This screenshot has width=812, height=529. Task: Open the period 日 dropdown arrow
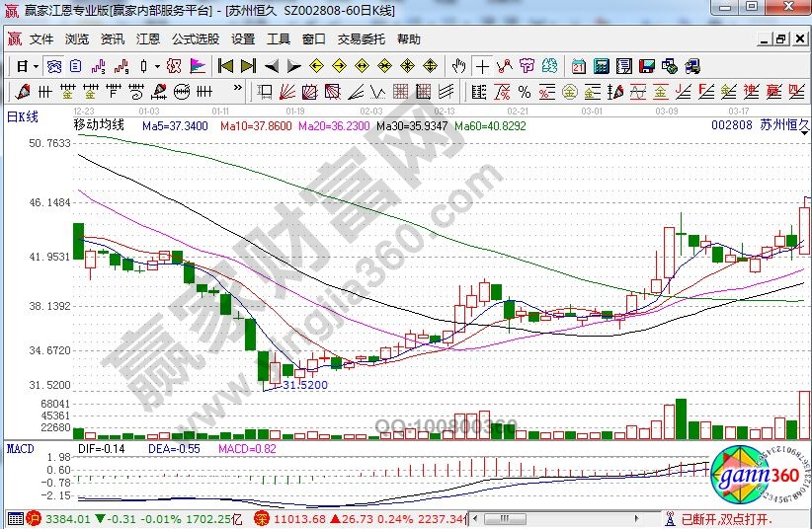click(x=36, y=66)
